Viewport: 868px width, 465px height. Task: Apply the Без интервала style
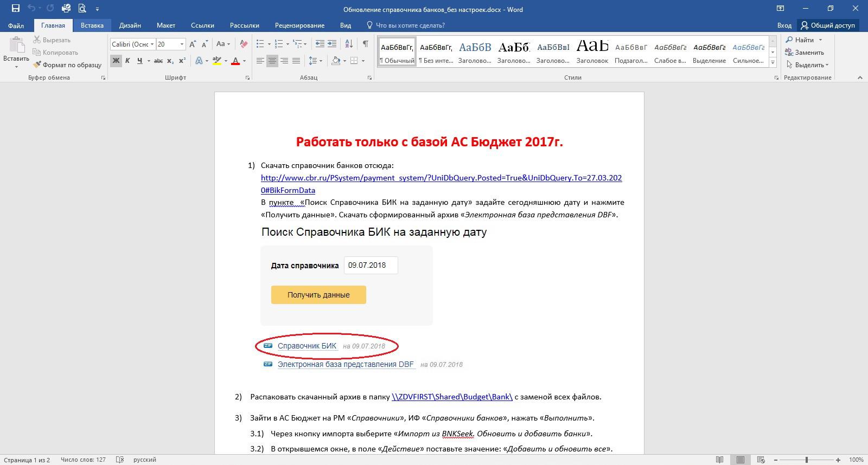click(436, 52)
